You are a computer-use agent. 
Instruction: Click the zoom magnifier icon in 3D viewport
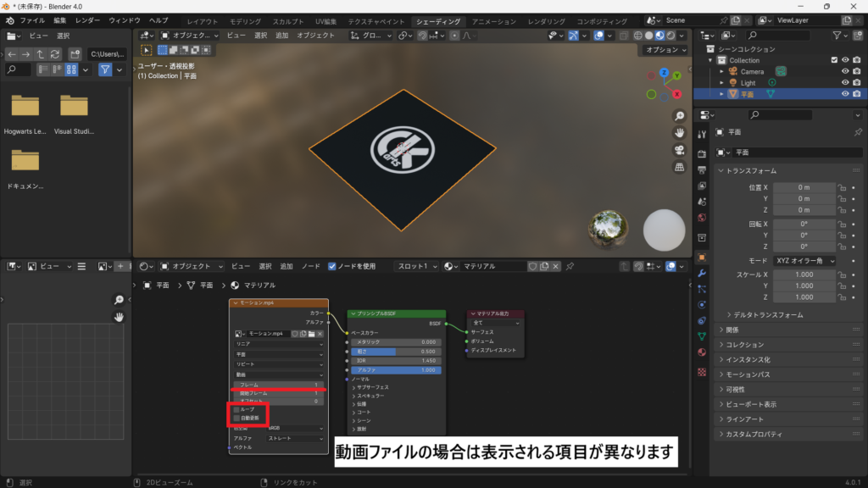(679, 116)
